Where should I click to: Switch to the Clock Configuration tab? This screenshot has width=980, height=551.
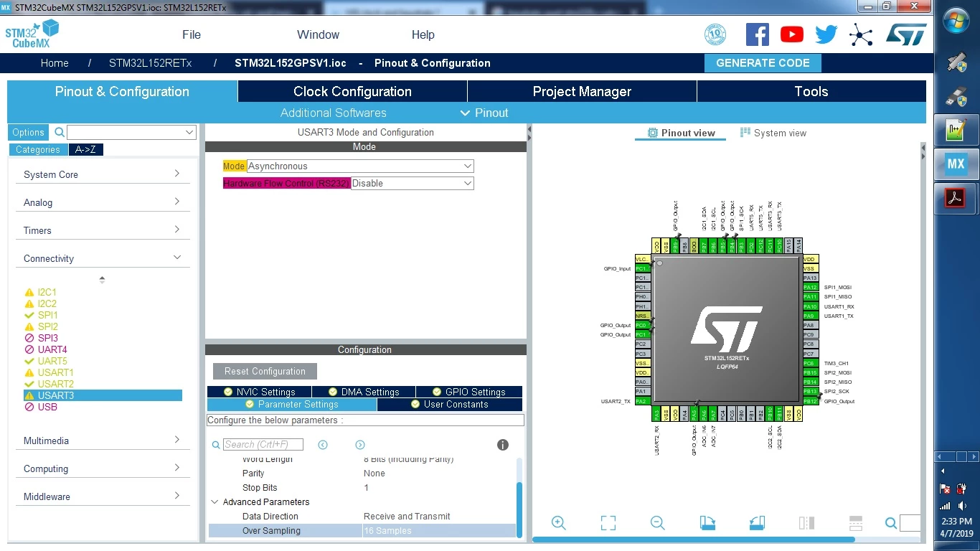[x=352, y=91]
